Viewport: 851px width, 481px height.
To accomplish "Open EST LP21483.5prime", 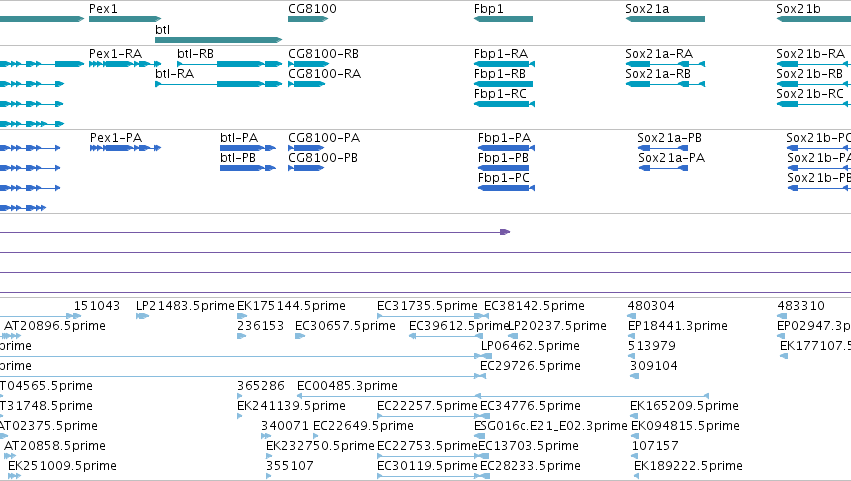I will click(x=185, y=306).
